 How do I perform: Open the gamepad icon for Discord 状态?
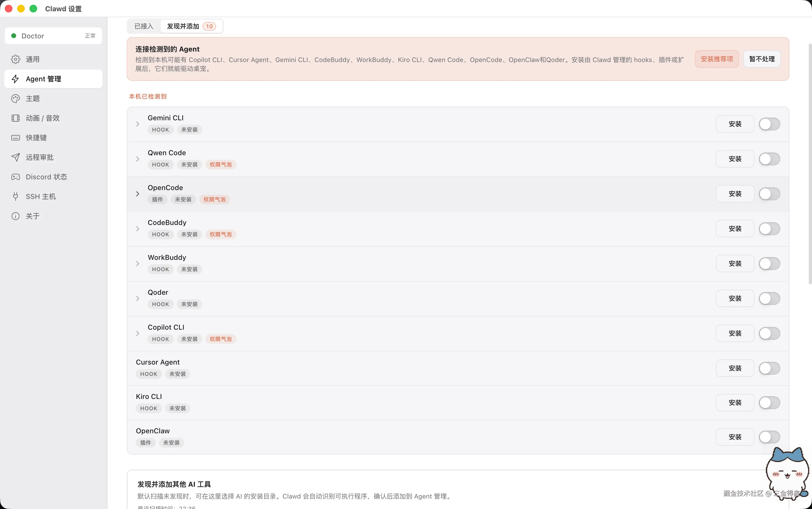click(16, 177)
